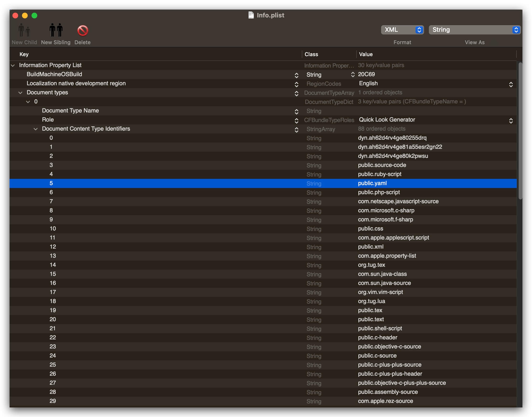
Task: Open the Quick Look Generator role dropdown
Action: pos(511,120)
